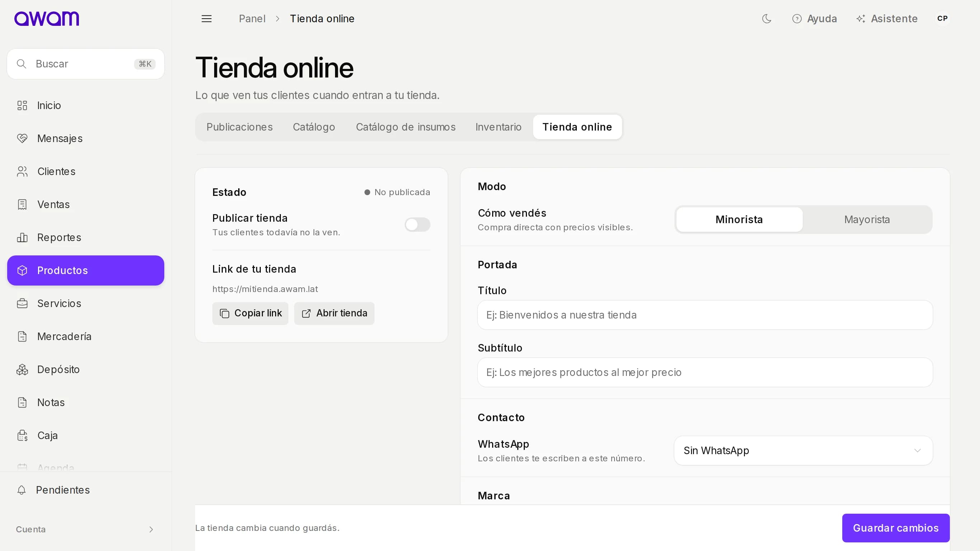Switch to Publicaciones tab
The image size is (980, 551).
point(239,127)
